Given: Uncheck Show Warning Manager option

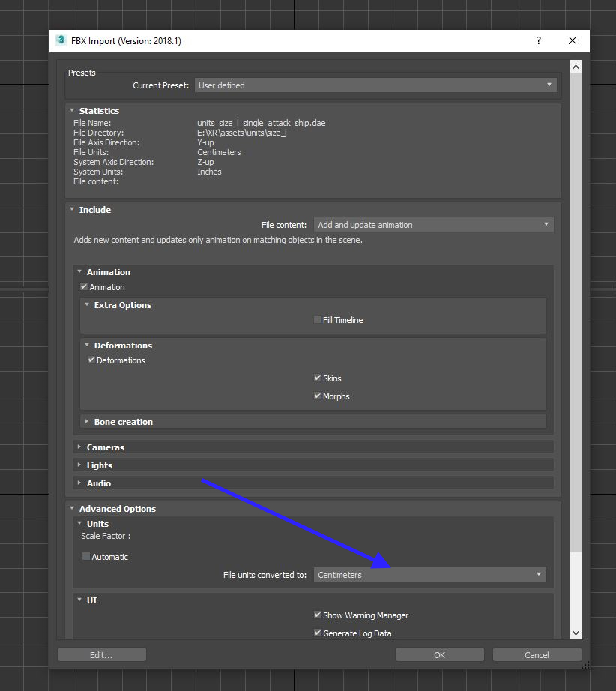Looking at the screenshot, I should click(x=318, y=615).
